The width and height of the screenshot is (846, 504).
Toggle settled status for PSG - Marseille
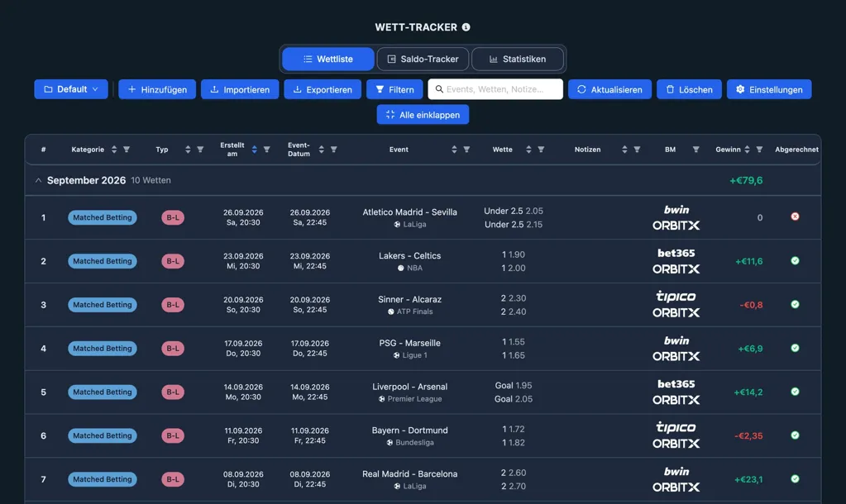coord(795,348)
